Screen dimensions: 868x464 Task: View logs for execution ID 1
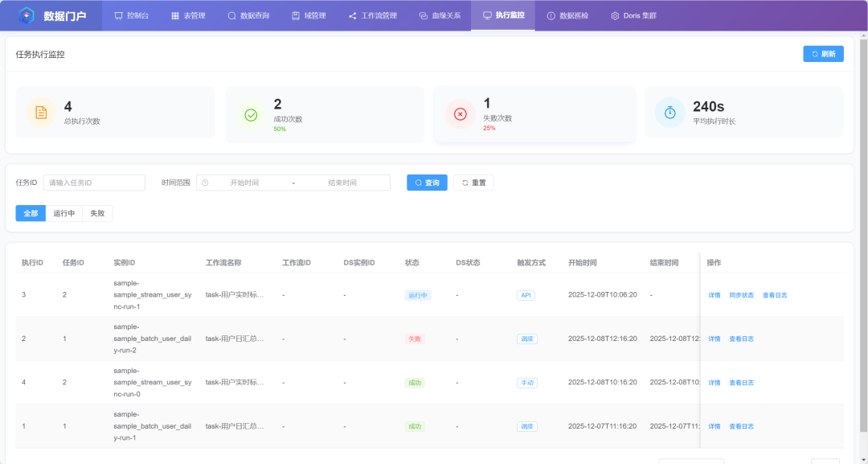tap(741, 426)
